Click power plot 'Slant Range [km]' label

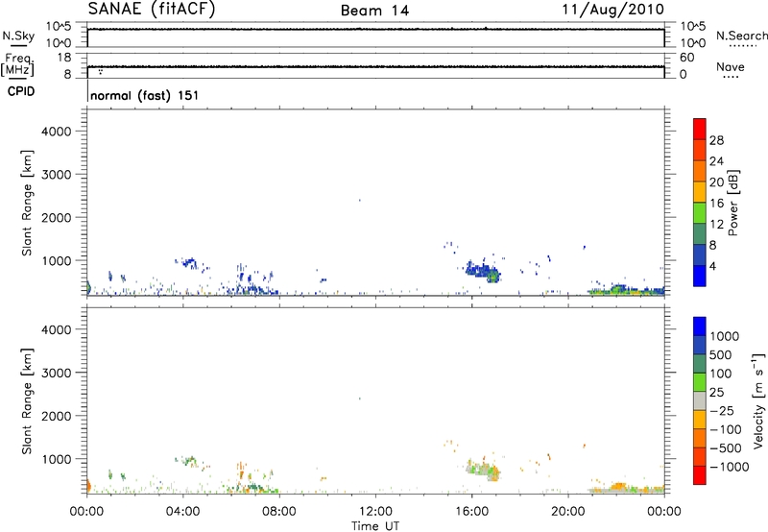point(27,203)
